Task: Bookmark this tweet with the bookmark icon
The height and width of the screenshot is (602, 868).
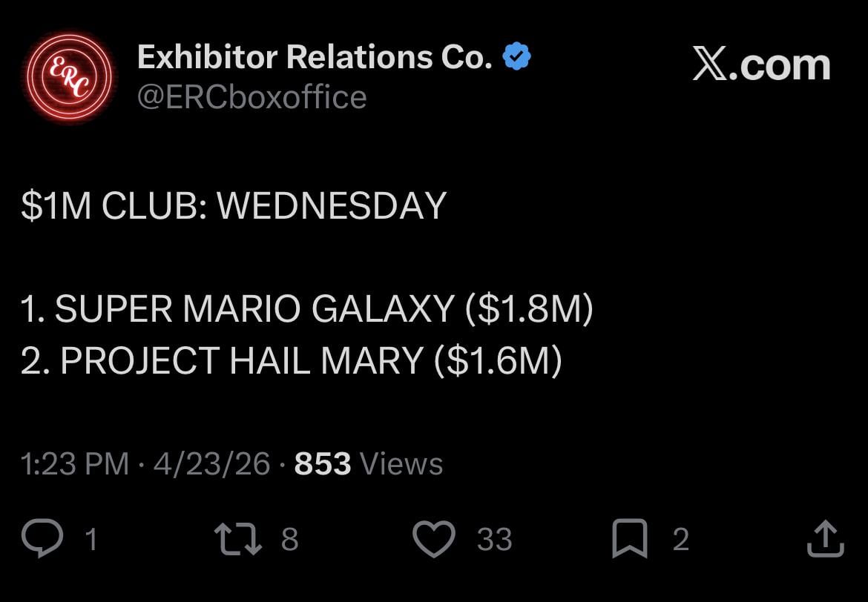Action: (629, 539)
